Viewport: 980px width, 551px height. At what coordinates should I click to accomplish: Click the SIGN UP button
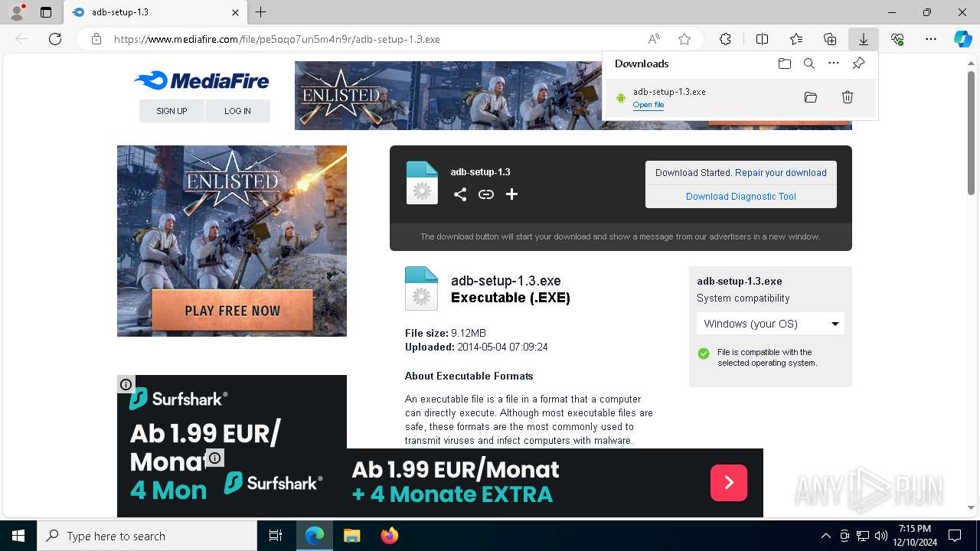171,111
